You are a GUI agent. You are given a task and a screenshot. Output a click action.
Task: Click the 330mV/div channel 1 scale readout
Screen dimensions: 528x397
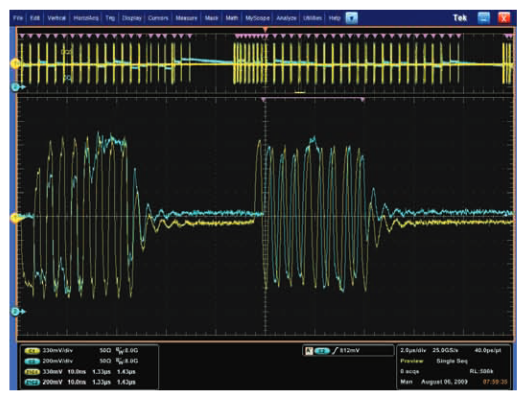click(x=57, y=351)
